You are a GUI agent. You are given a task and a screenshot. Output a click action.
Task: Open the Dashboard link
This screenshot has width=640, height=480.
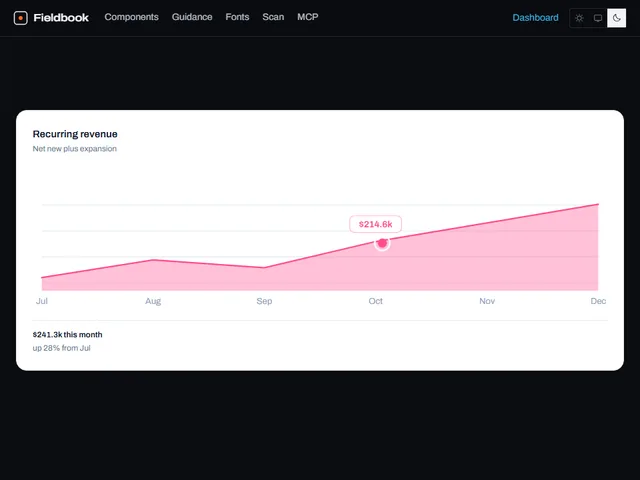535,18
